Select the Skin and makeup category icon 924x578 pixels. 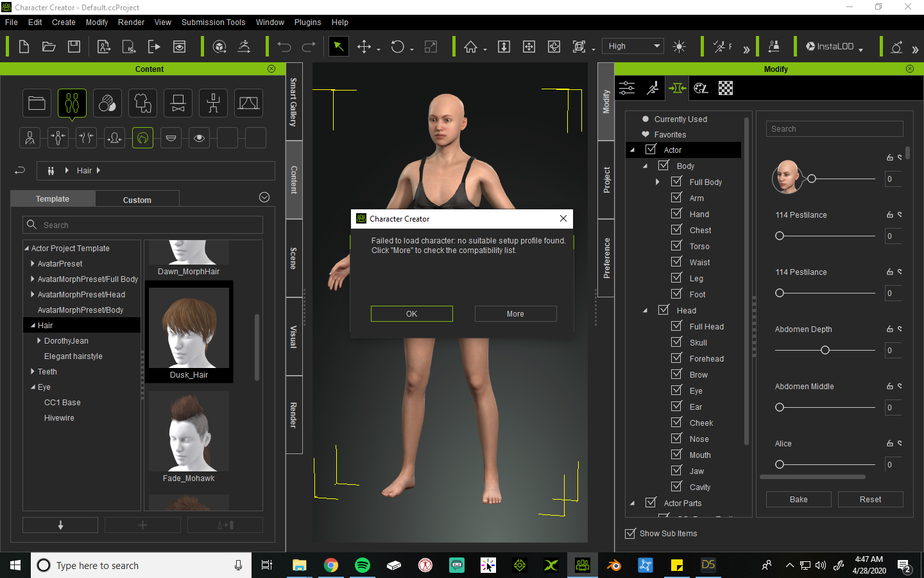pos(108,103)
